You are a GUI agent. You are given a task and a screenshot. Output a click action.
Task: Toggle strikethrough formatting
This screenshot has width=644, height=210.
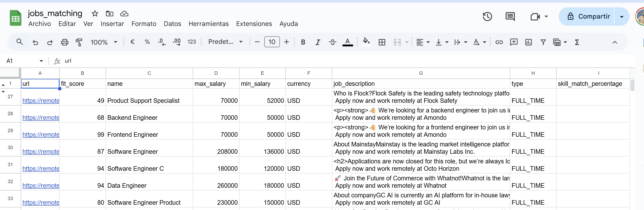click(x=332, y=42)
